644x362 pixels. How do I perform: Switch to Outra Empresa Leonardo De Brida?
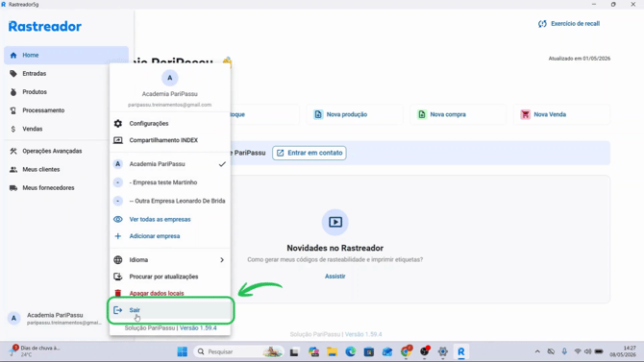pos(169,201)
